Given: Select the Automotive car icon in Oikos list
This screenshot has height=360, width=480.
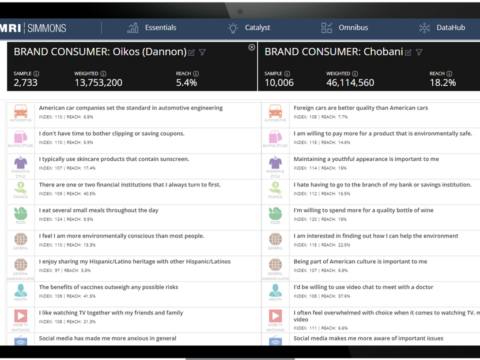Looking at the screenshot, I should click(x=21, y=112).
